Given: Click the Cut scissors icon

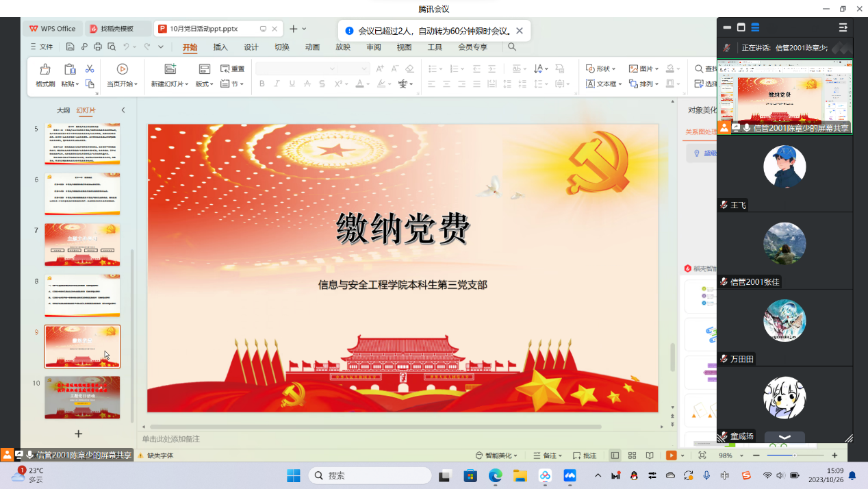Looking at the screenshot, I should (x=90, y=69).
